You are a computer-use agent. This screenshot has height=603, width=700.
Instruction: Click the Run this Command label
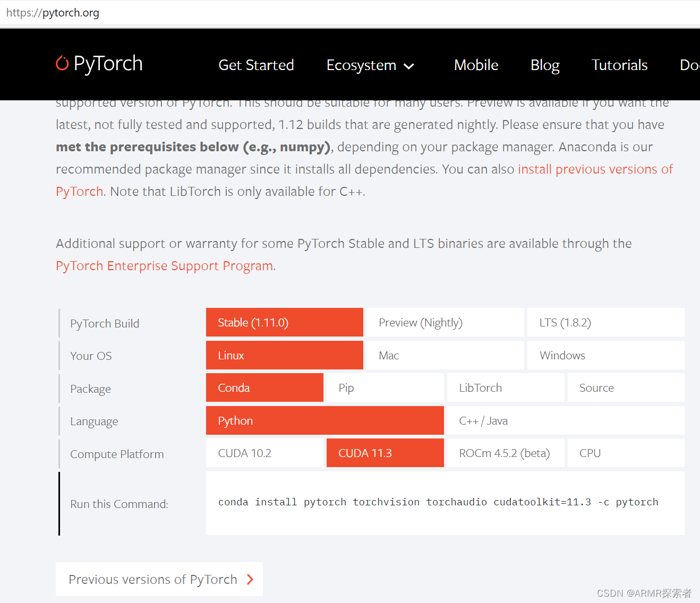(x=119, y=504)
